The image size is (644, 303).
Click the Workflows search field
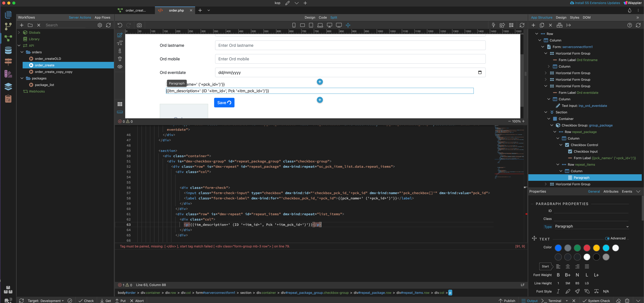(65, 25)
